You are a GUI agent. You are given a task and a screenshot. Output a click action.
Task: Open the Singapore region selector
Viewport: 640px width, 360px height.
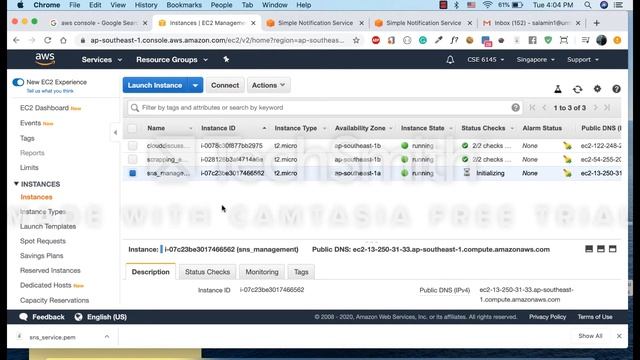pos(536,60)
